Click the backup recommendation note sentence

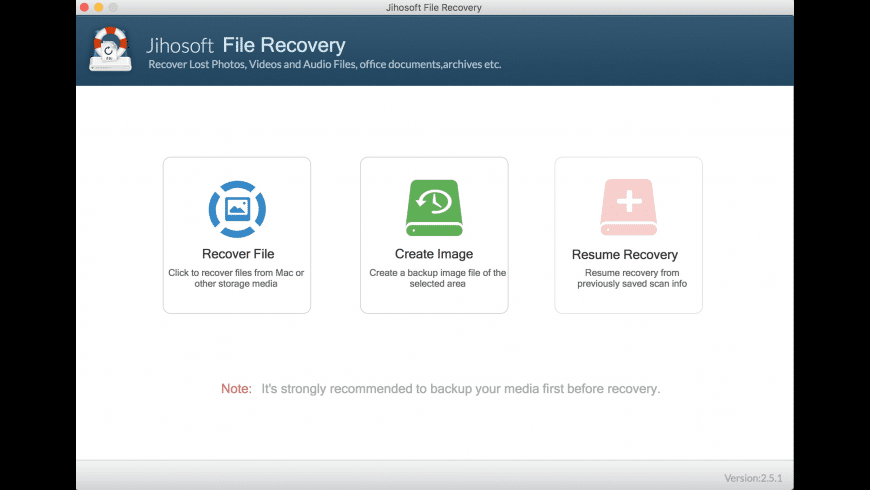461,388
